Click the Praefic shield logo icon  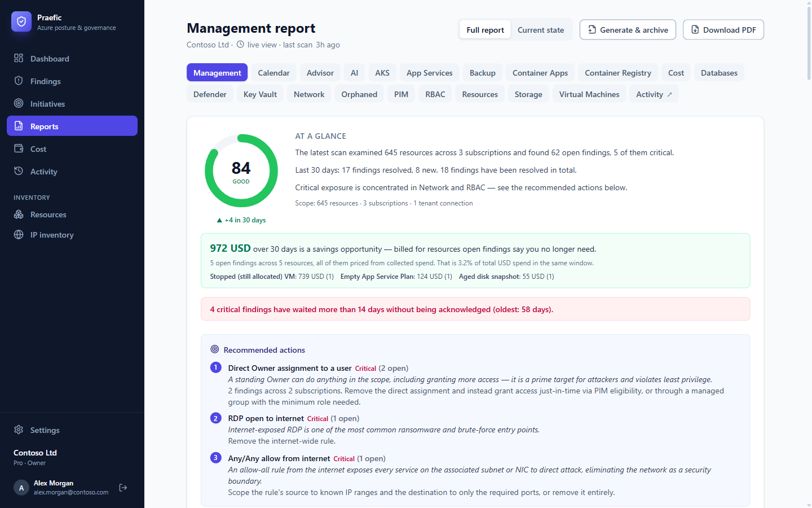point(21,21)
